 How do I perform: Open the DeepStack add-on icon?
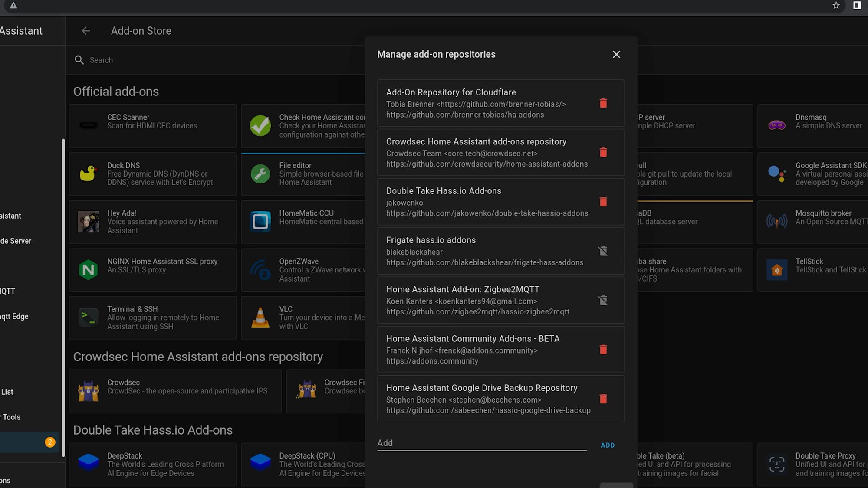point(88,463)
